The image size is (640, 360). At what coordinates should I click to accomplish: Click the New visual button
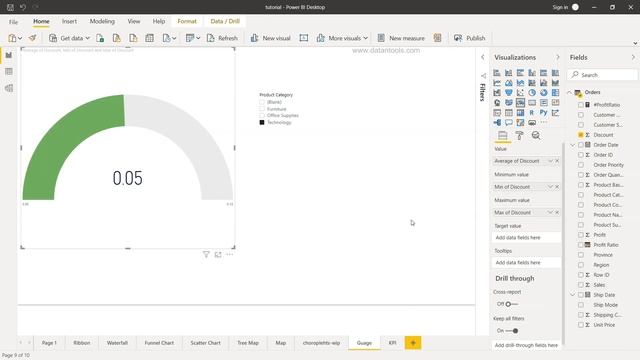270,38
